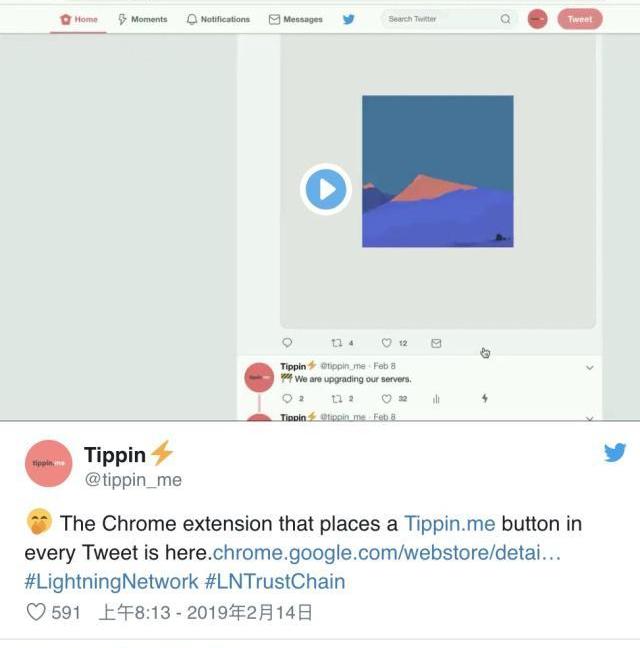Like the embedded tweet showing 591
Screen dimensions: 640x648
[36, 612]
